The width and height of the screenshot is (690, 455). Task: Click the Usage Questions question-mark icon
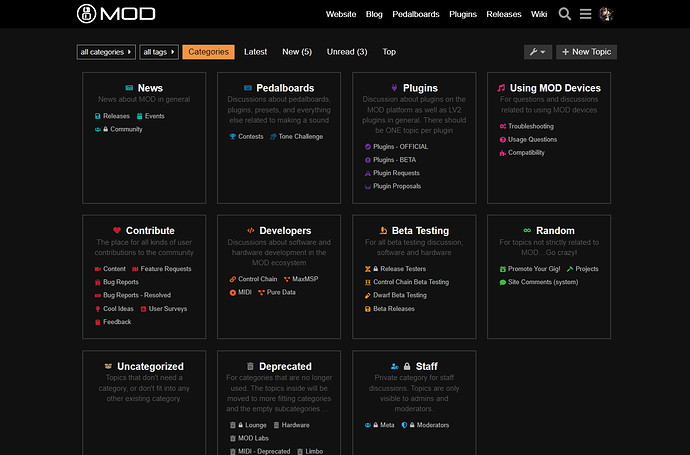tap(503, 139)
